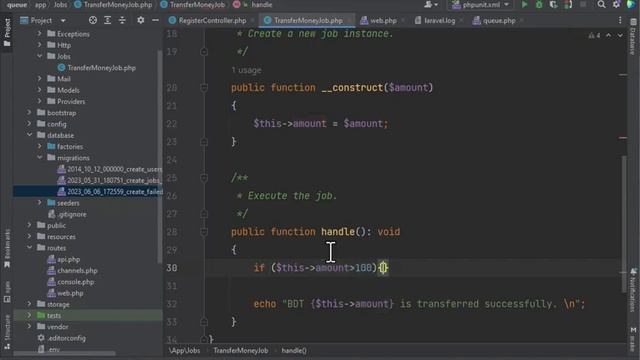Viewport: 640px width, 360px height.
Task: Click the TransferMoneyJob.php navigation bar breadcrumb
Action: tap(113, 4)
